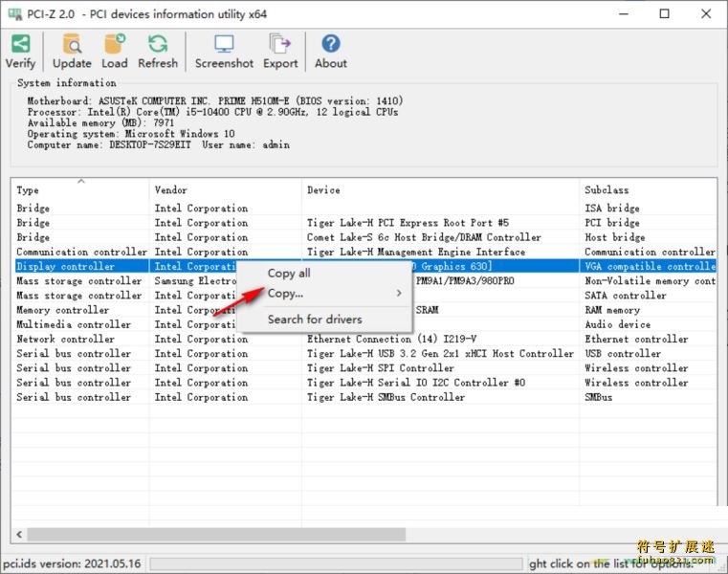Choose Copy all from context menu
728x574 pixels.
coord(289,274)
